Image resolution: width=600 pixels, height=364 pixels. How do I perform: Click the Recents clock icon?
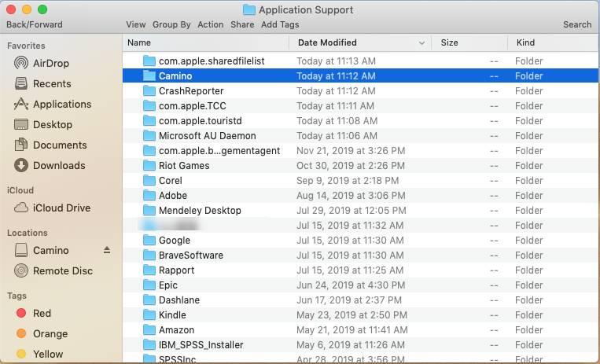[21, 83]
